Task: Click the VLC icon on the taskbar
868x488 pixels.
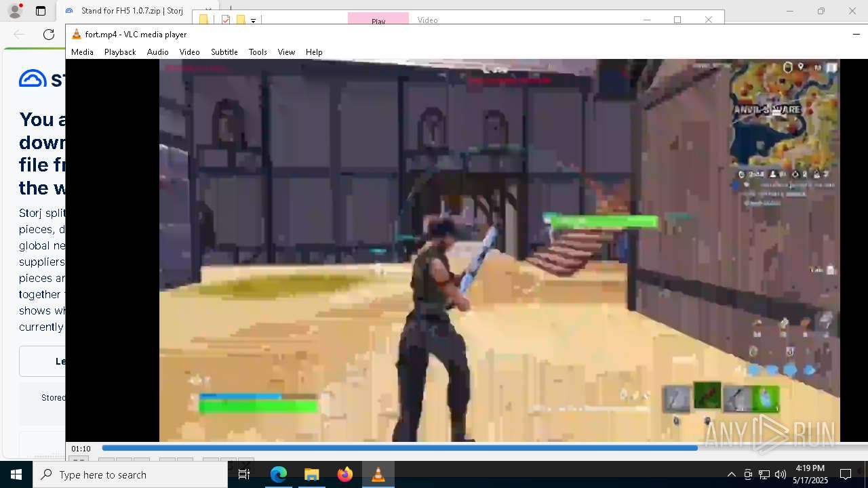Action: coord(378,474)
